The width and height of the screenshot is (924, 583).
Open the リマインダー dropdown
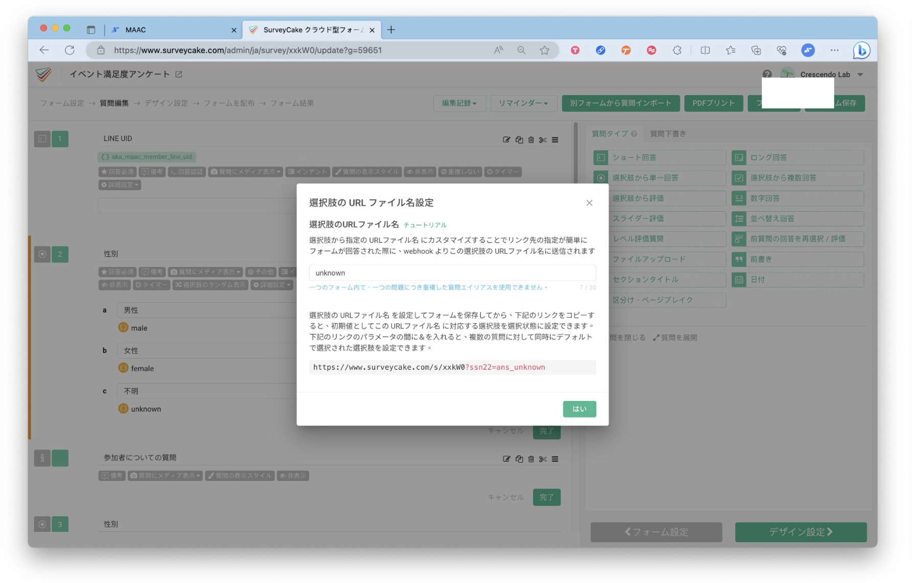click(523, 103)
